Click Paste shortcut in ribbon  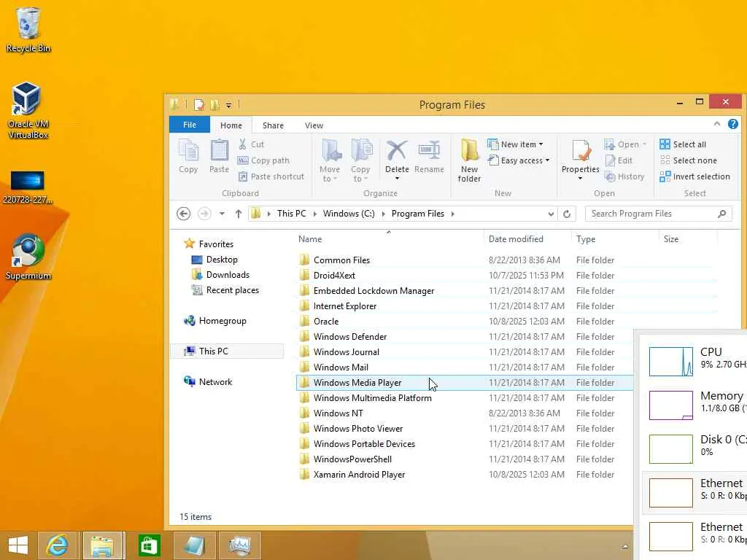click(x=271, y=176)
